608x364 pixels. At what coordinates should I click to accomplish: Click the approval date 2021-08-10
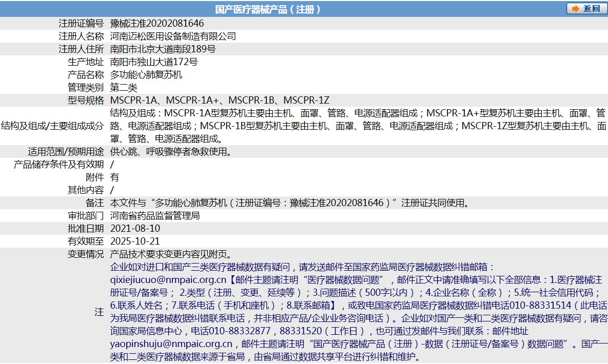tap(135, 229)
